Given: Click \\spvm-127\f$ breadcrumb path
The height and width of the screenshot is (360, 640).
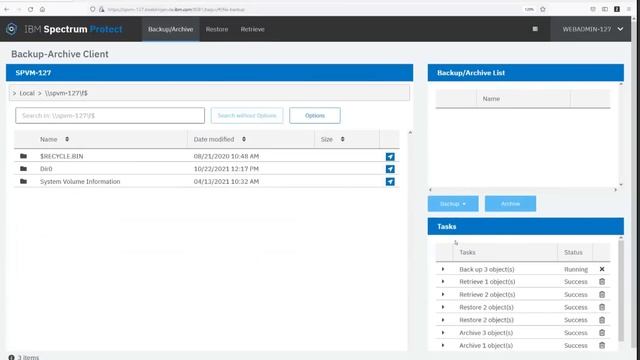Looking at the screenshot, I should point(66,93).
